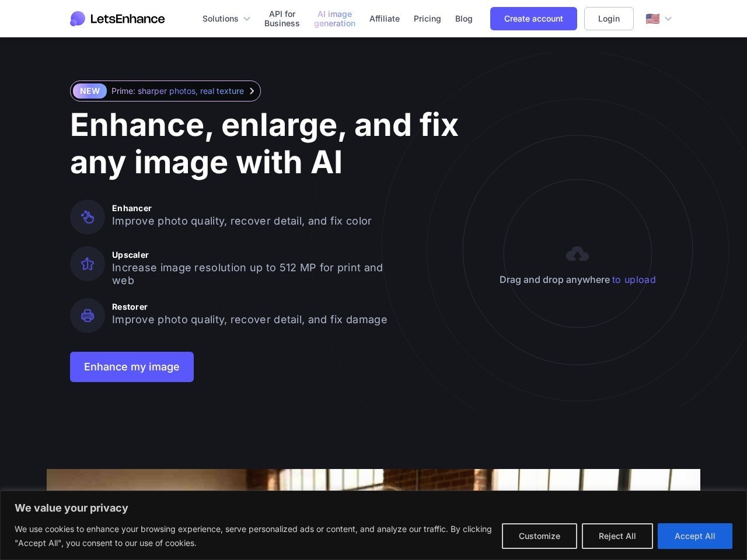This screenshot has height=560, width=747.
Task: Click the 'Drag and drop anywhere' text
Action: pyautogui.click(x=554, y=280)
